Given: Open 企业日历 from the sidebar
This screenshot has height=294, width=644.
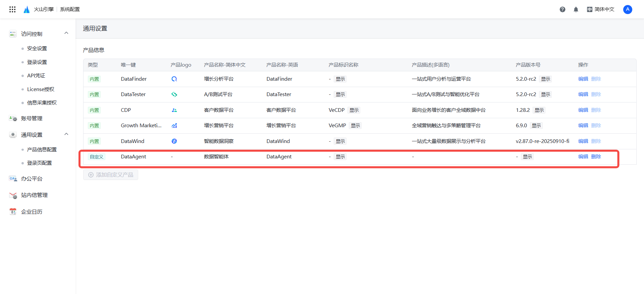Looking at the screenshot, I should click(32, 212).
